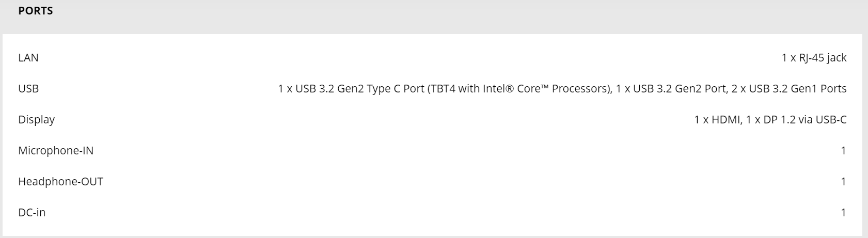
Task: Click the word 'Intel®' in USB specs
Action: click(x=498, y=89)
